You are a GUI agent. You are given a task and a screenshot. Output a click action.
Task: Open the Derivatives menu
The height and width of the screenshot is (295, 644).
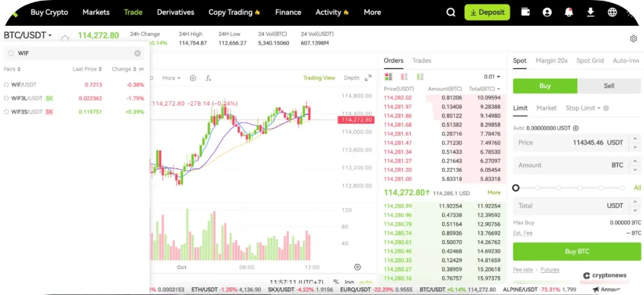coord(175,12)
